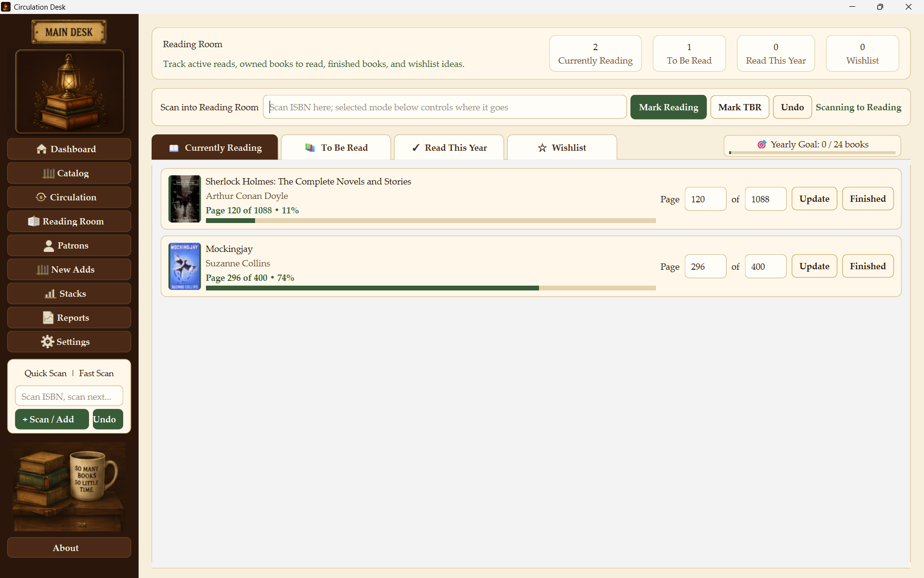This screenshot has width=924, height=578.
Task: Click the Yearly Goal target icon
Action: [x=762, y=144]
